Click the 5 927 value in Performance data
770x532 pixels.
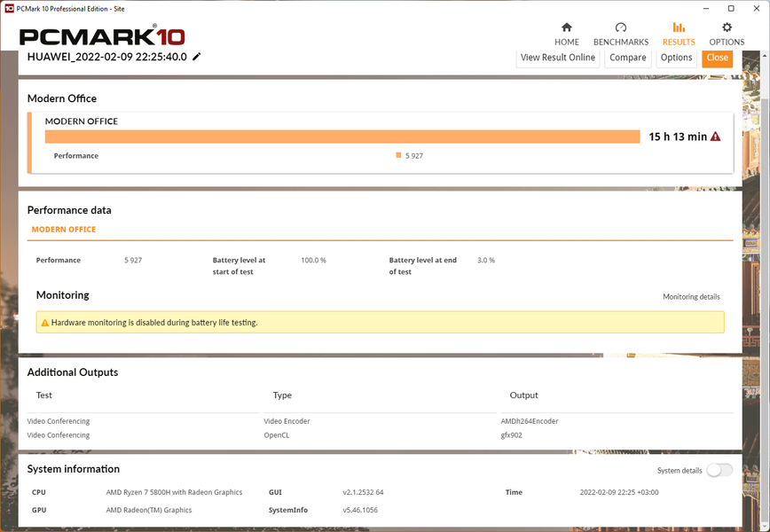[x=133, y=260]
